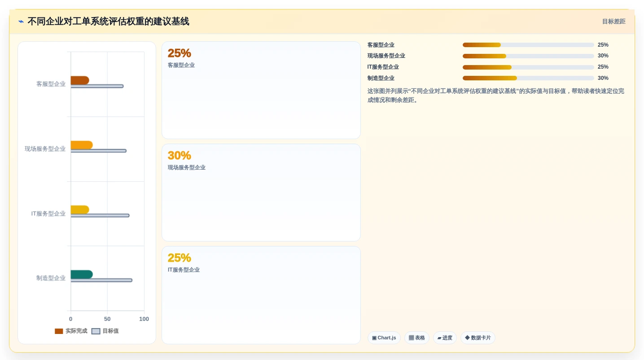Click the 目标差距 label in header

click(x=613, y=22)
